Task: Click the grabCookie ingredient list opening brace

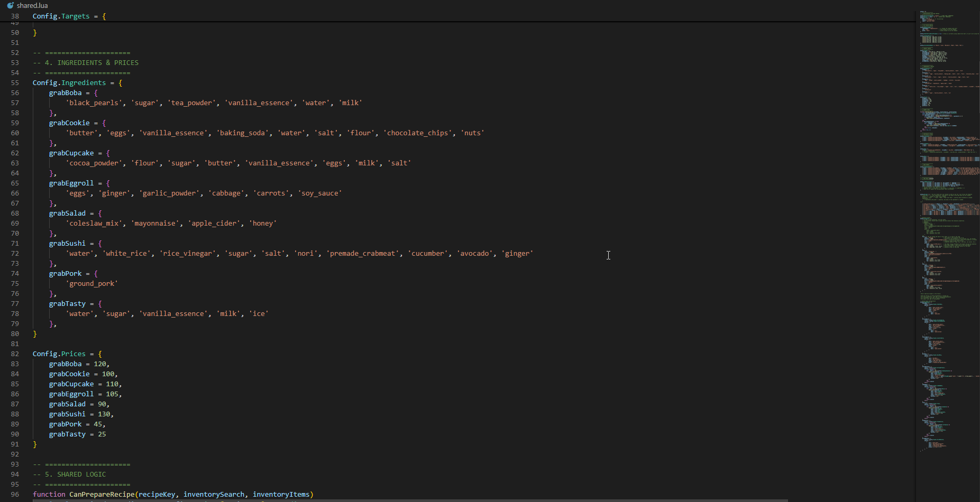Action: [104, 123]
